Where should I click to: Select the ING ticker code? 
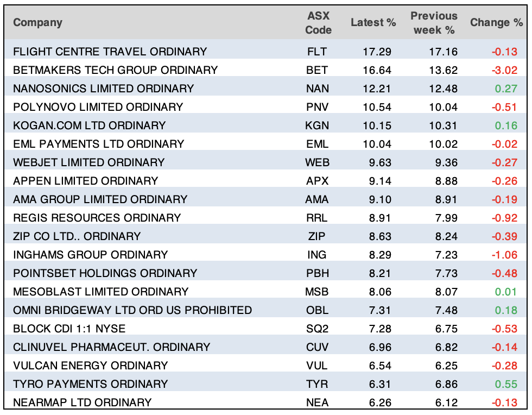tap(318, 255)
